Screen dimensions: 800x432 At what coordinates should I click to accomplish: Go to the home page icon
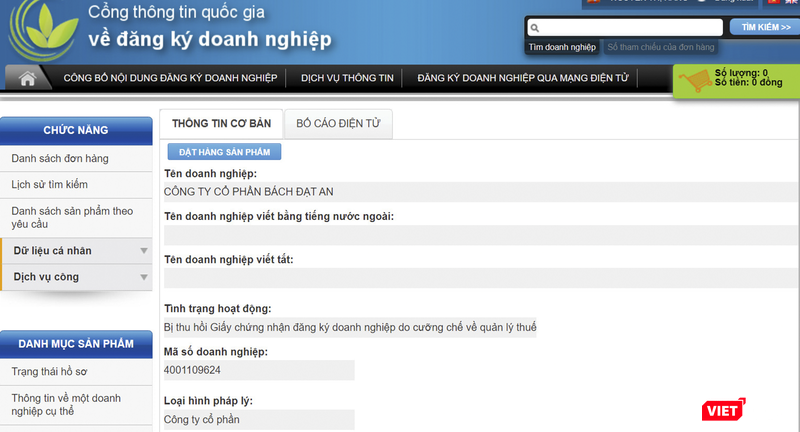click(x=27, y=79)
